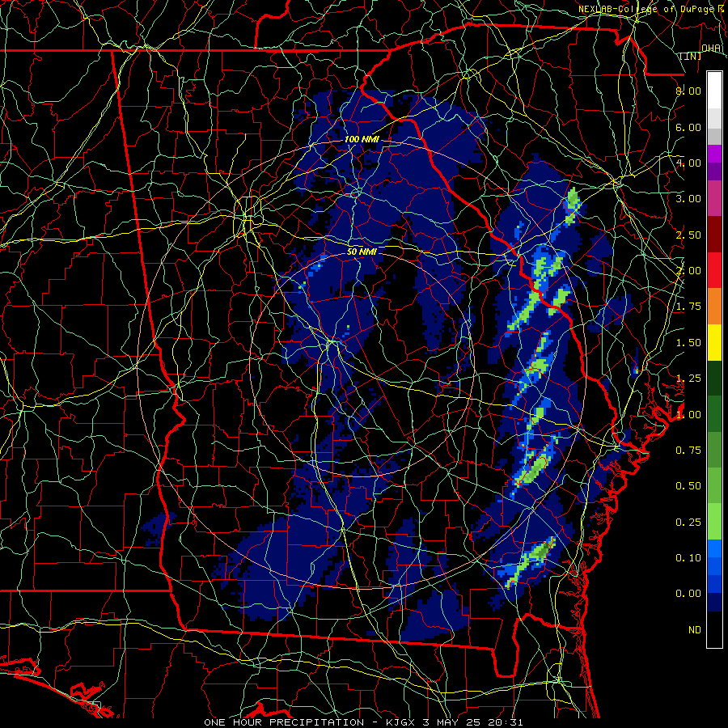728x728 pixels.
Task: Click the 100 NMI range ring label
Action: click(x=362, y=139)
